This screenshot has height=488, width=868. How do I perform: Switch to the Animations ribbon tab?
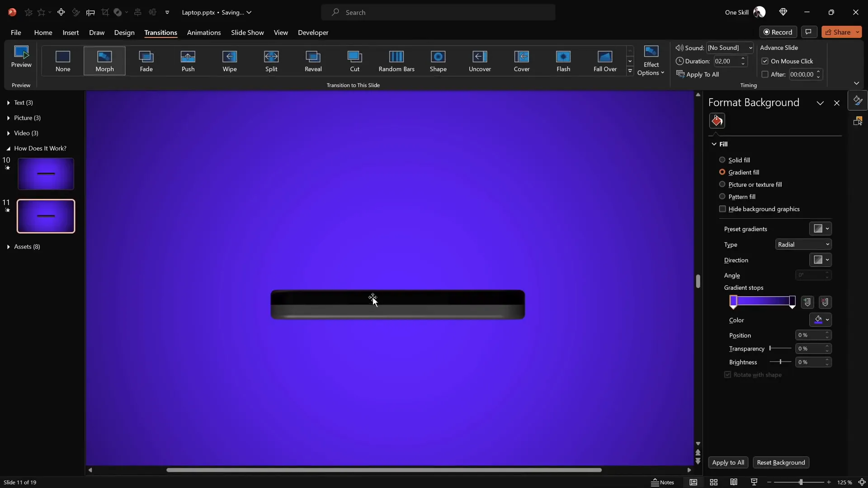(x=204, y=33)
